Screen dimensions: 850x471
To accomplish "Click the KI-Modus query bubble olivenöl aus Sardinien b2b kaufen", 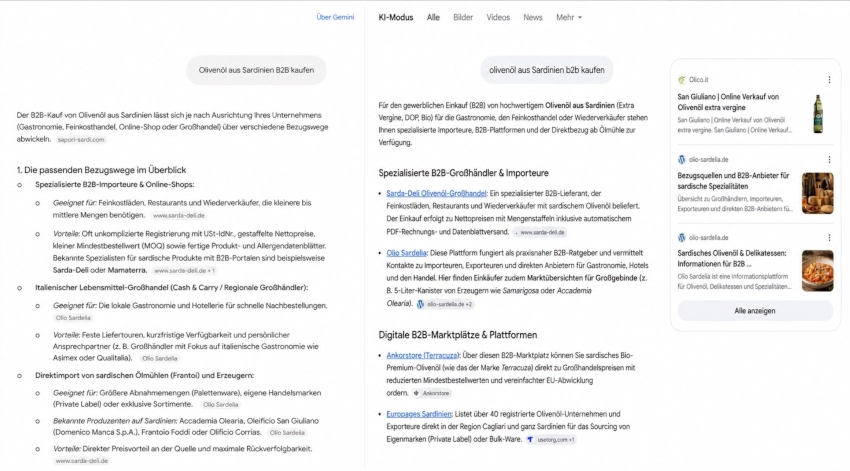I will pos(546,70).
